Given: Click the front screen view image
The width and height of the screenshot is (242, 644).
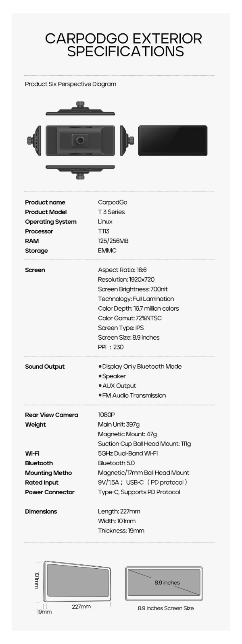Looking at the screenshot, I should click(173, 140).
